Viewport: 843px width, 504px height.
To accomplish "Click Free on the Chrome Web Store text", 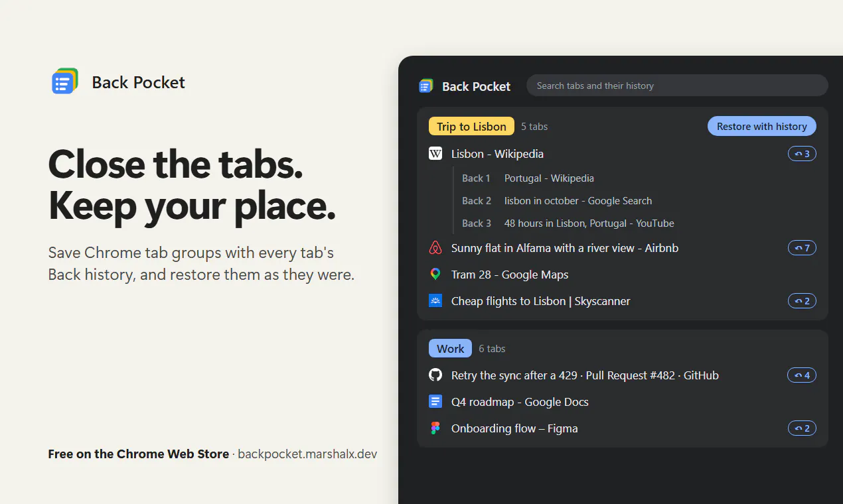I will coord(138,454).
